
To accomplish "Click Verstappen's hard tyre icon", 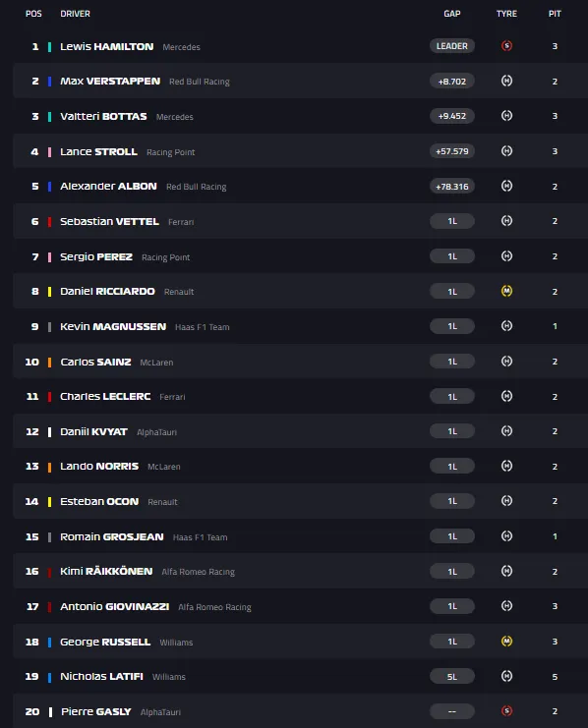I will pos(506,81).
